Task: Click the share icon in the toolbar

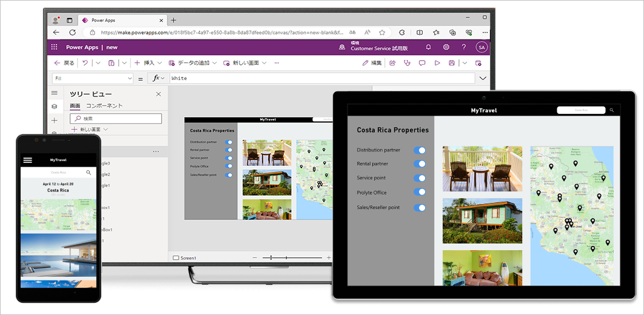Action: 392,63
